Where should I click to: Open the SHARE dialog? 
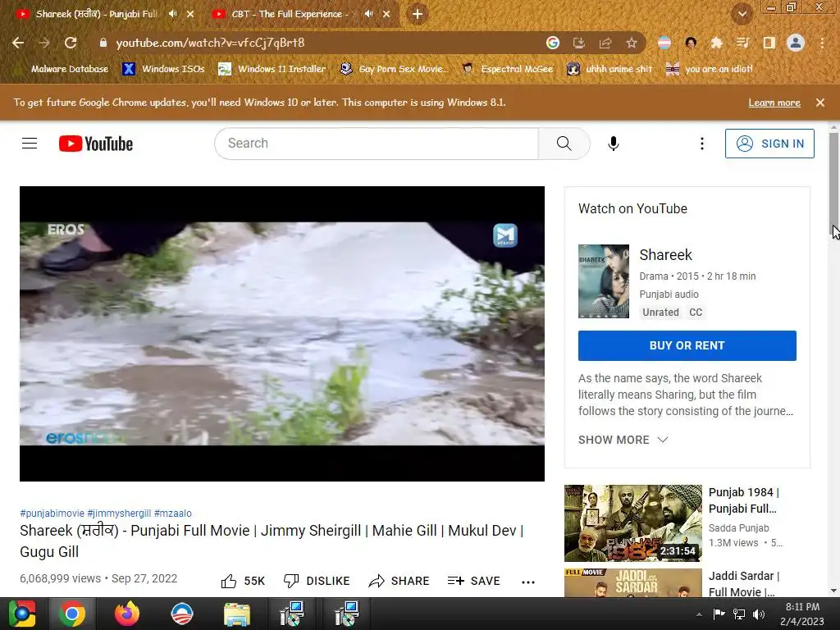point(399,582)
